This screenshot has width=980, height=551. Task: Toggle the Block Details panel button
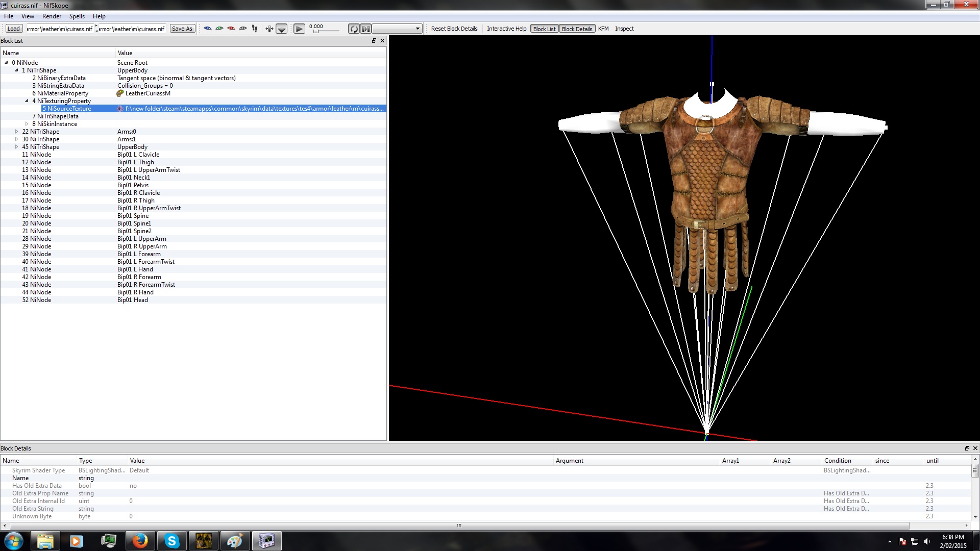tap(577, 29)
